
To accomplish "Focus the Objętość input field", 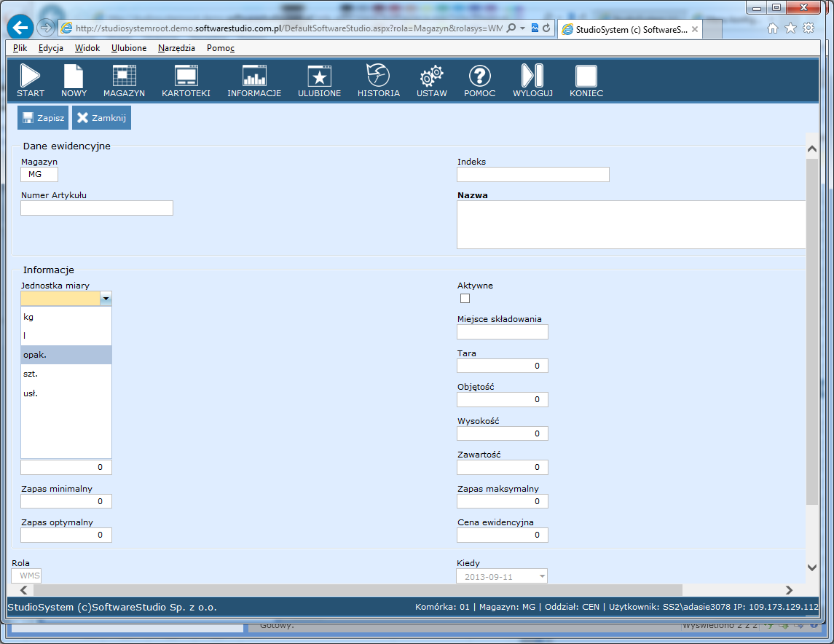I will pyautogui.click(x=502, y=399).
